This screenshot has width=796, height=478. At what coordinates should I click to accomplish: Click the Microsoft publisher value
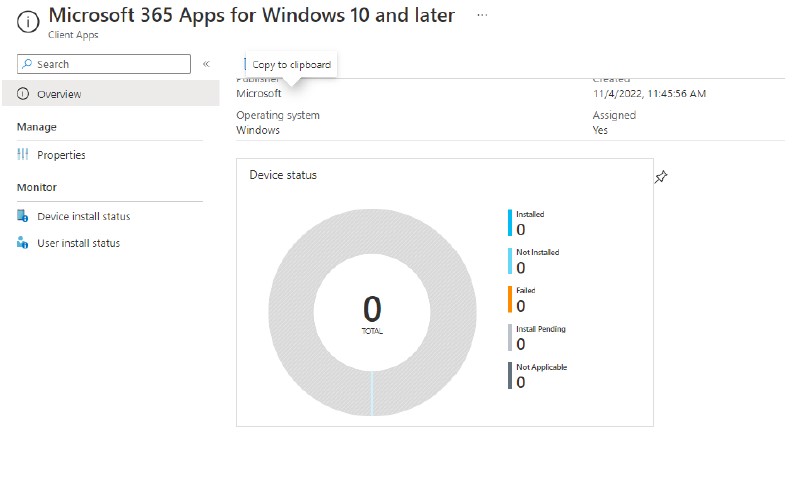[258, 93]
